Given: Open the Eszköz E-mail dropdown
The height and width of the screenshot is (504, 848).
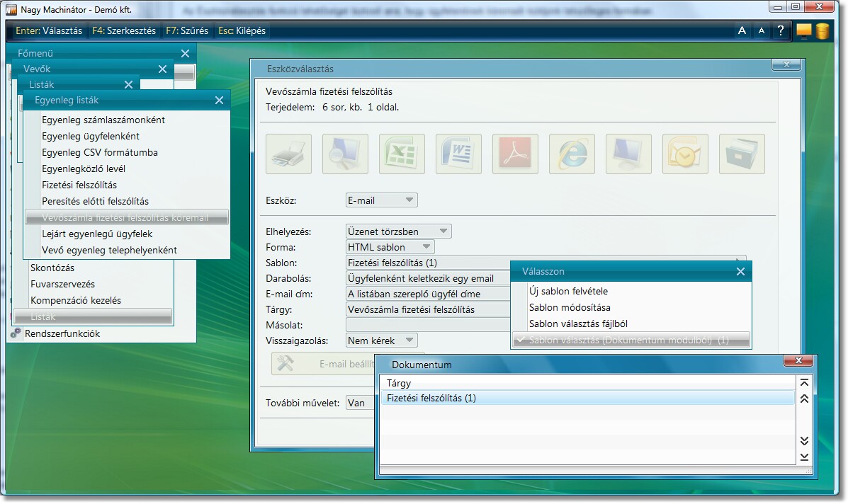Looking at the screenshot, I should (381, 200).
